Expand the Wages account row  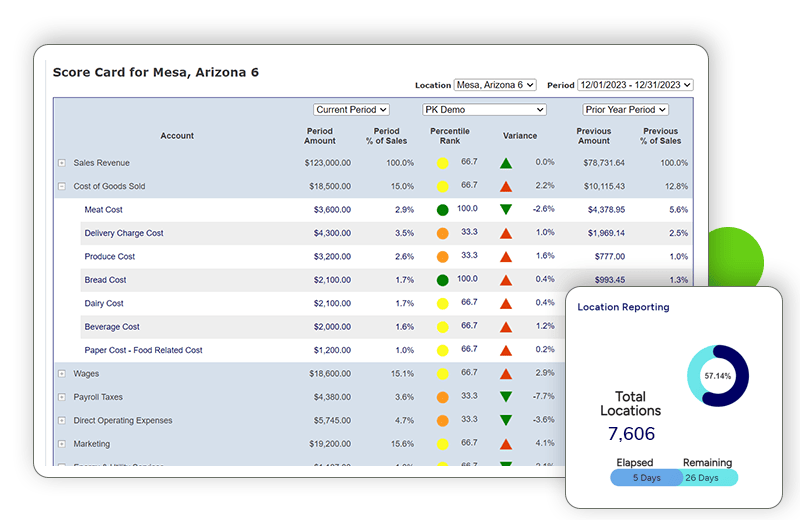[x=62, y=374]
